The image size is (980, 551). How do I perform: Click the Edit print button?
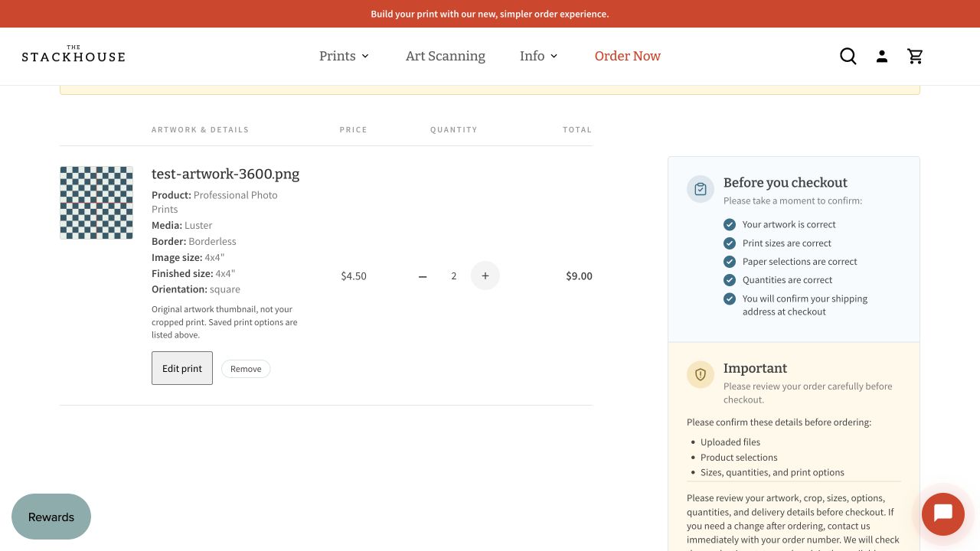182,368
